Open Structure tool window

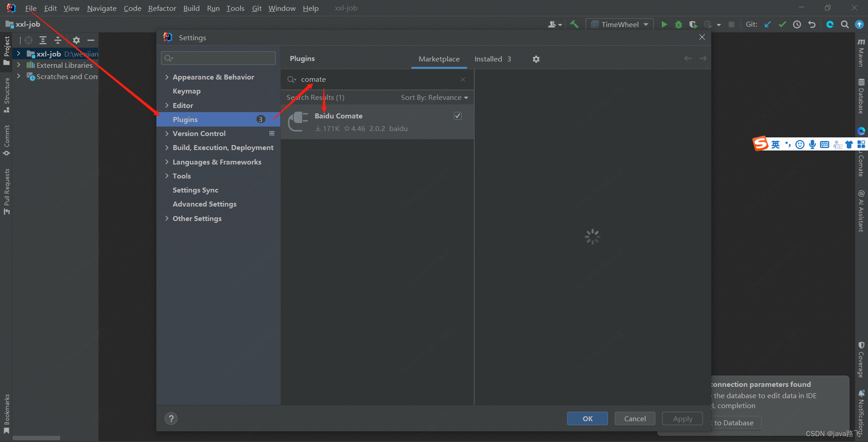(x=6, y=95)
